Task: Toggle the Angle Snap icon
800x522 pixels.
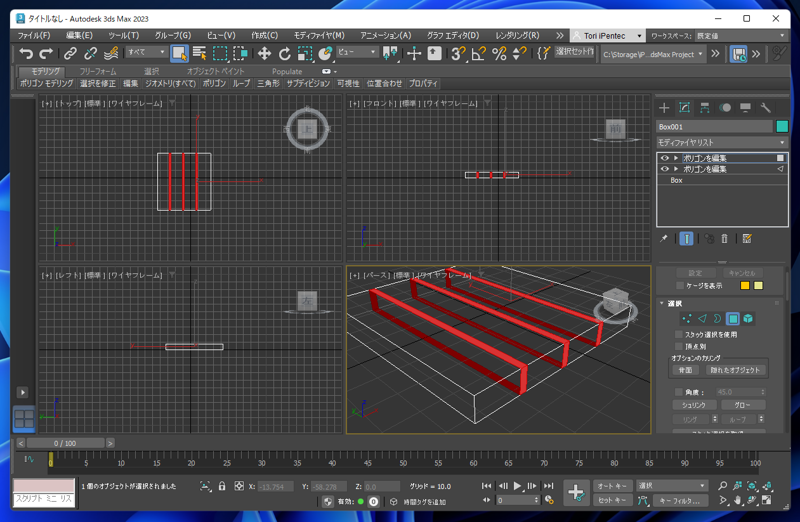Action: (479, 53)
